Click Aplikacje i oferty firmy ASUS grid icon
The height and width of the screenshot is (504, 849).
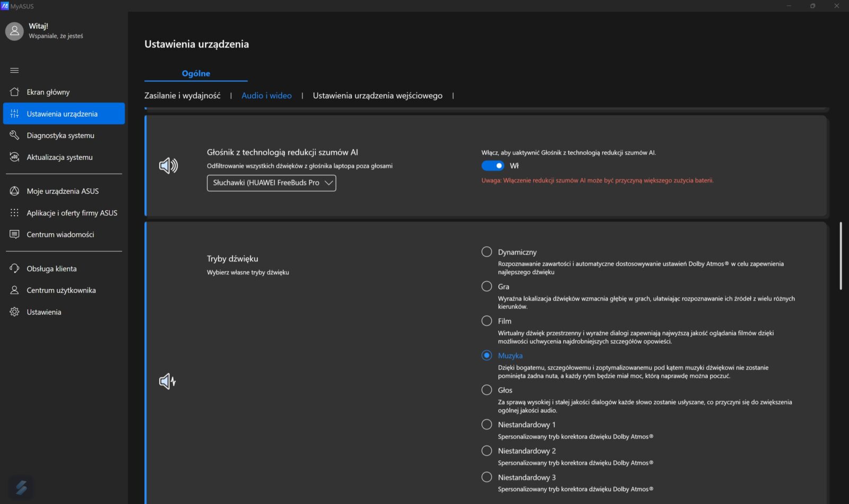[14, 213]
